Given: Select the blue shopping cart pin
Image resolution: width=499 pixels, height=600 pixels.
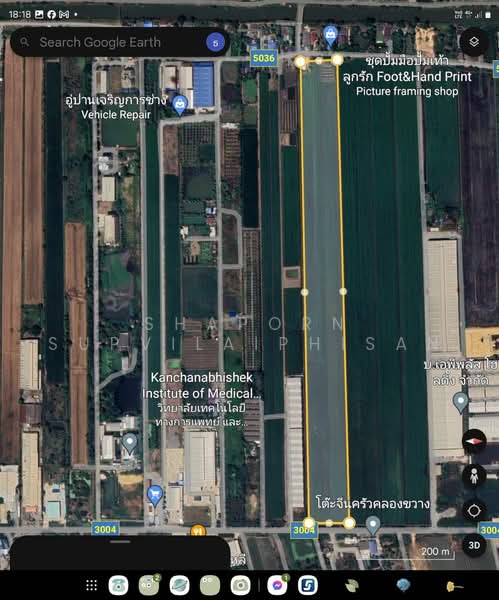Looking at the screenshot, I should (155, 495).
